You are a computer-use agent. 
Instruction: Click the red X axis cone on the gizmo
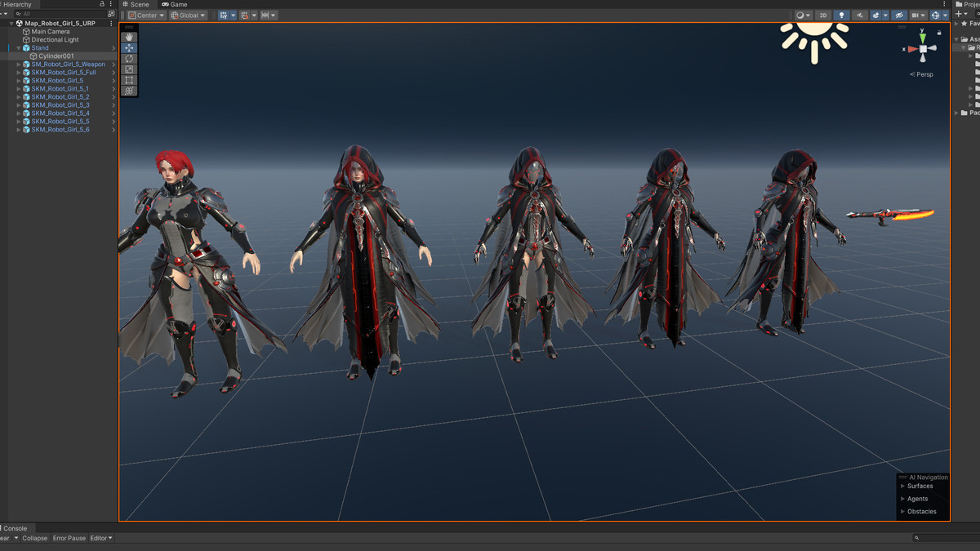911,49
